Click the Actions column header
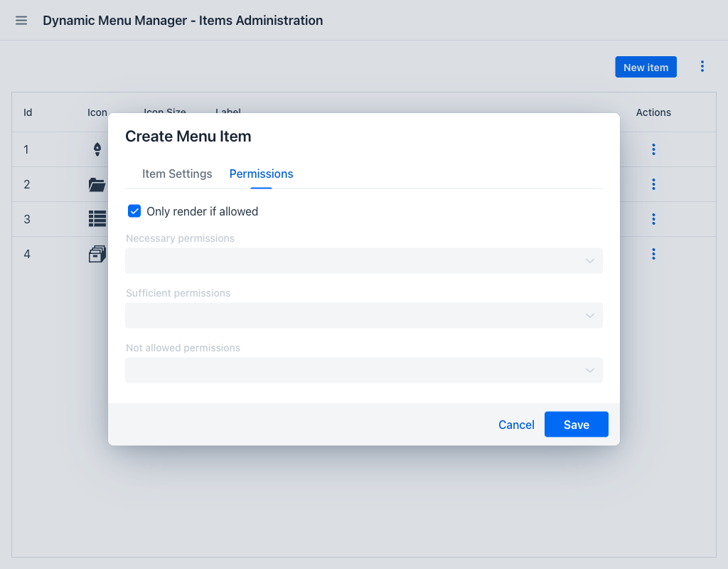 (653, 112)
